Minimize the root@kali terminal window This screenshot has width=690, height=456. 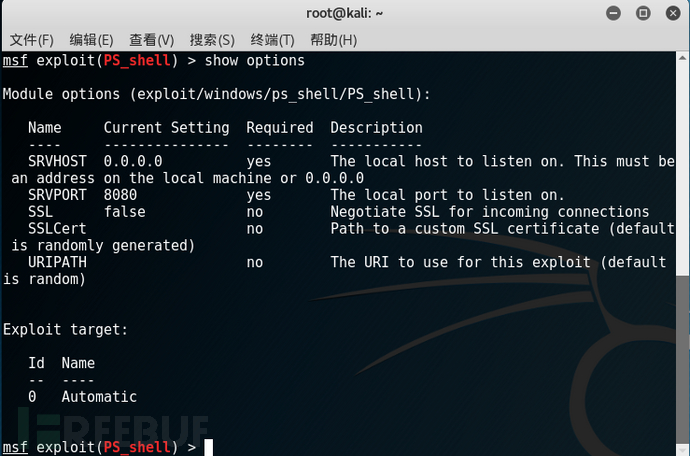(613, 14)
